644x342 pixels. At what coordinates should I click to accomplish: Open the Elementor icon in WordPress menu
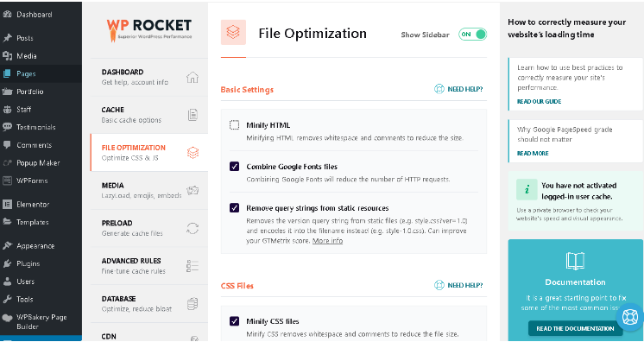click(x=8, y=204)
